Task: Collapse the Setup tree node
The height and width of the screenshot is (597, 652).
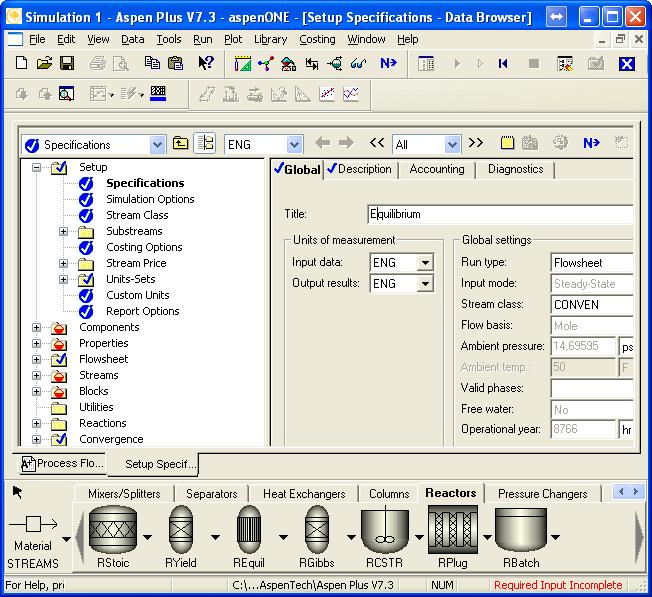Action: (x=37, y=168)
